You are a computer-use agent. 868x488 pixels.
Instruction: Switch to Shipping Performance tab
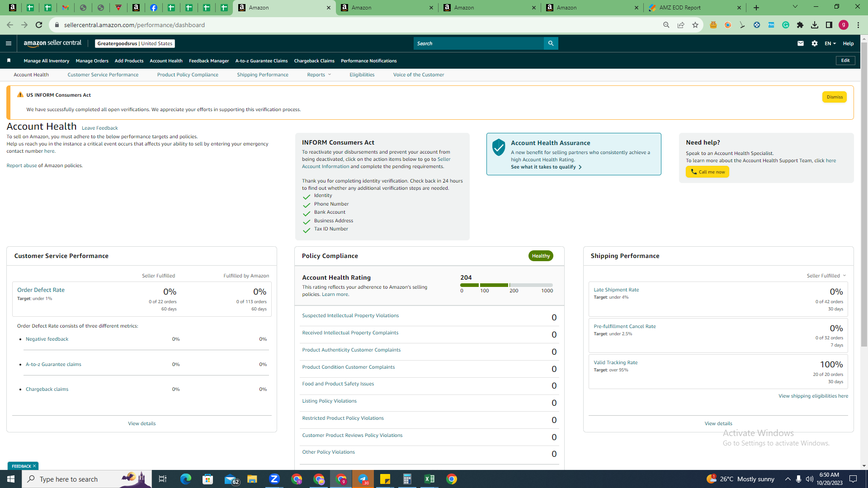[263, 75]
